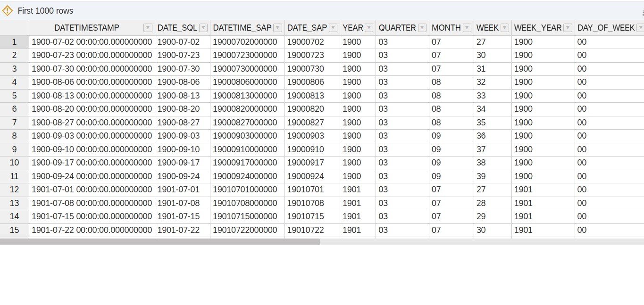
Task: Open DATE_SQL column filter dropdown
Action: click(203, 28)
